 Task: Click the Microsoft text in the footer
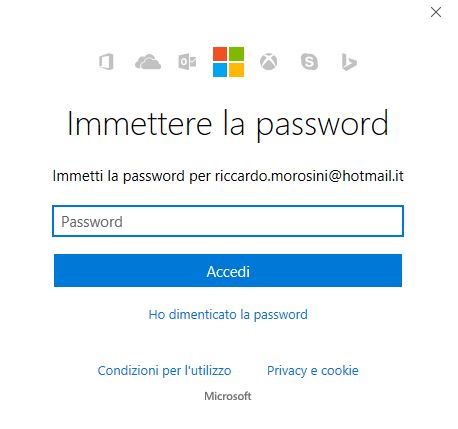[228, 396]
